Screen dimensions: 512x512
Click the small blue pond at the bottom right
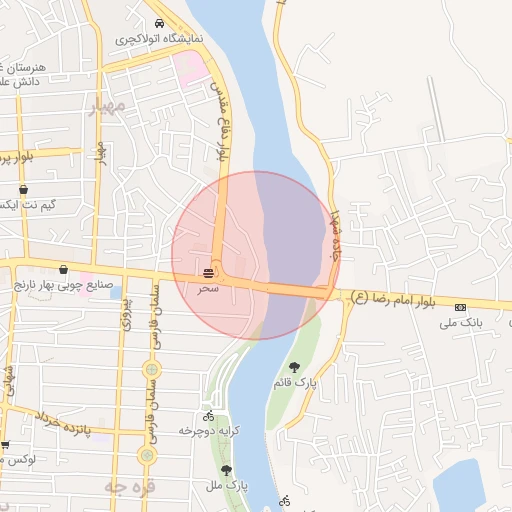pos(461,486)
